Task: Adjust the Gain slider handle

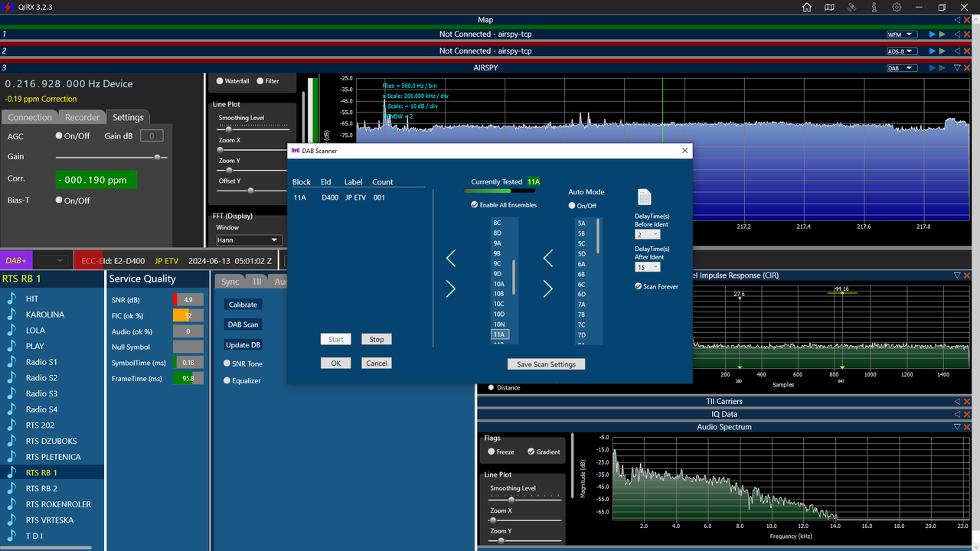Action: pyautogui.click(x=158, y=157)
